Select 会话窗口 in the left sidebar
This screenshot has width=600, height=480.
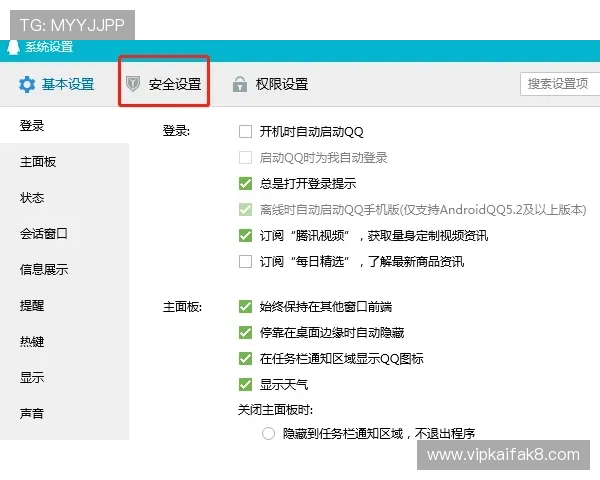pyautogui.click(x=64, y=233)
